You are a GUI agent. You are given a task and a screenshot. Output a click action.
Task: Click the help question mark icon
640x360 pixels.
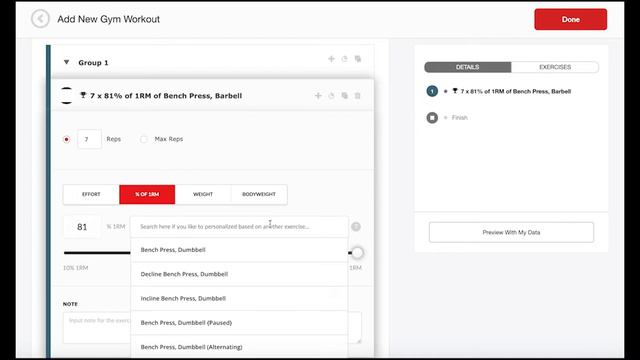356,227
